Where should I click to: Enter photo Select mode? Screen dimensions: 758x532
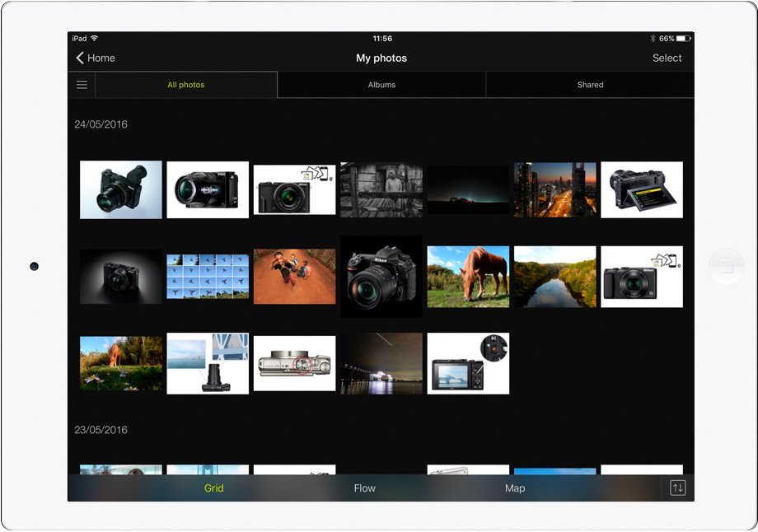coord(667,58)
